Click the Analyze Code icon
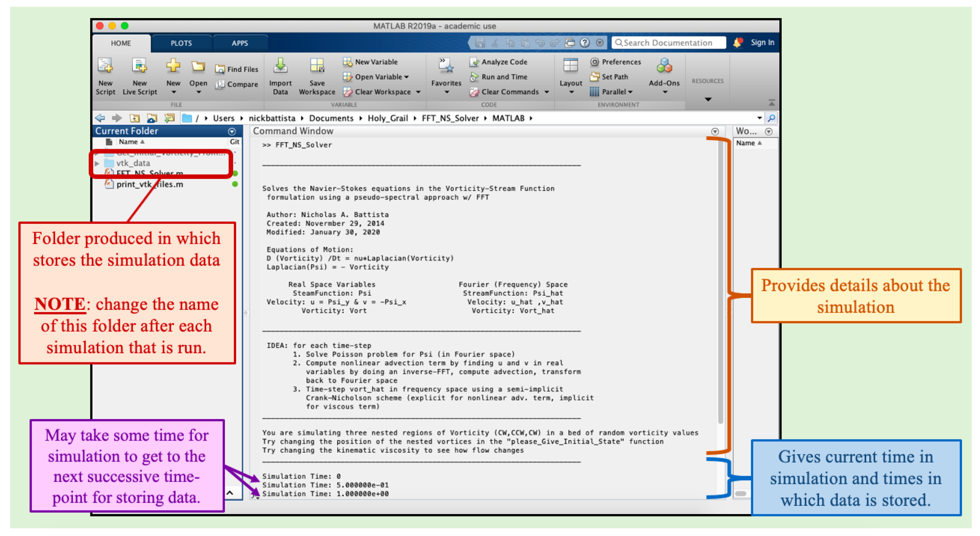 [x=474, y=62]
